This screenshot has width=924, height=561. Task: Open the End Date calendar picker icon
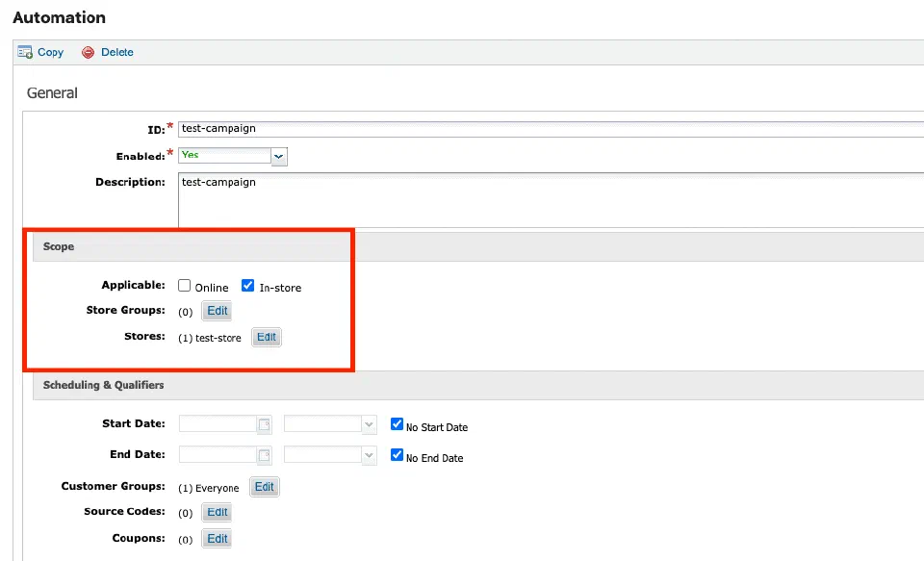[264, 455]
